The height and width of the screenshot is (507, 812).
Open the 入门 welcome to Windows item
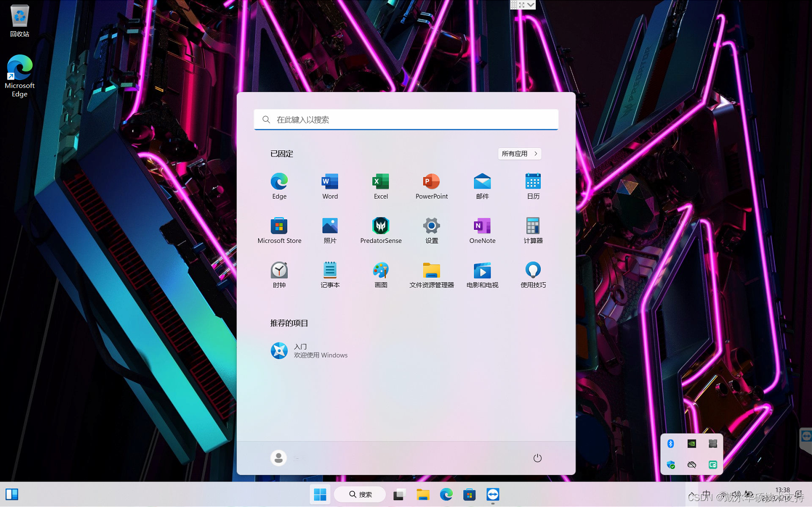(309, 351)
